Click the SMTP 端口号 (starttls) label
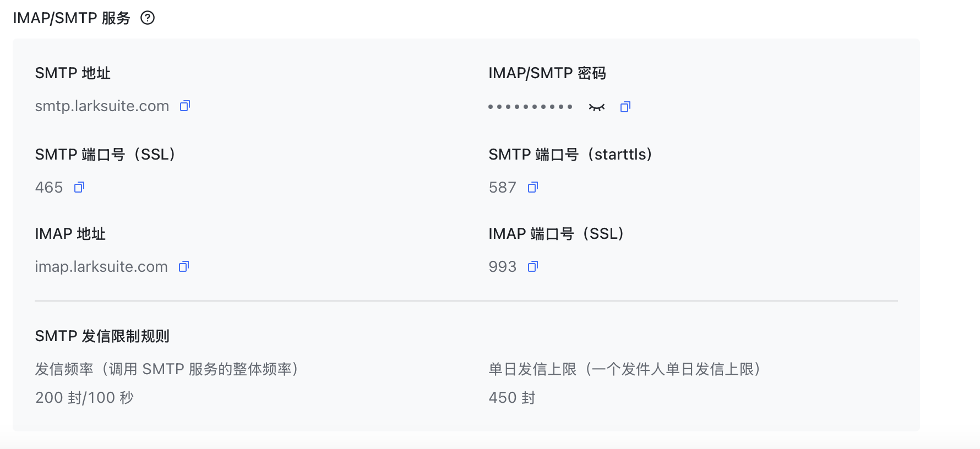980x449 pixels. tap(570, 155)
